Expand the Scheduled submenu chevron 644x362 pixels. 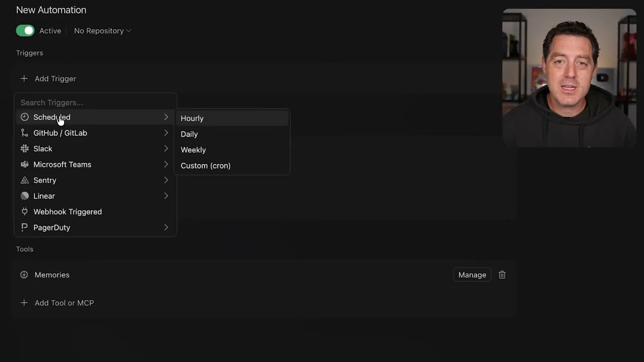tap(166, 117)
